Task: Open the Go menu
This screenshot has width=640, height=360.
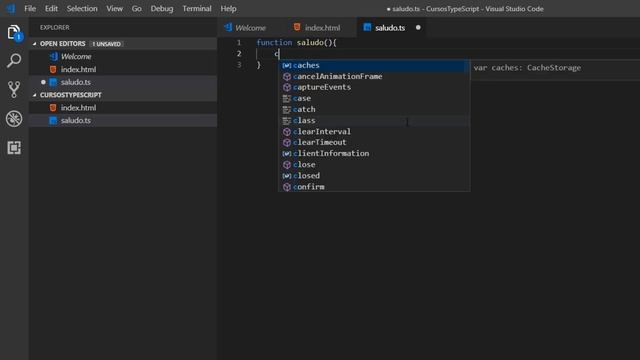Action: (x=136, y=9)
